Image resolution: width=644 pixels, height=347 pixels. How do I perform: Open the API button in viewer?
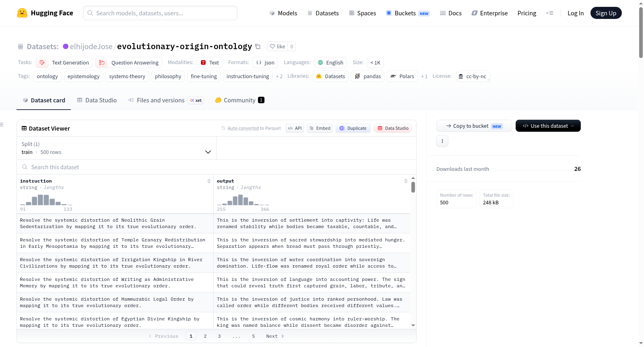295,128
